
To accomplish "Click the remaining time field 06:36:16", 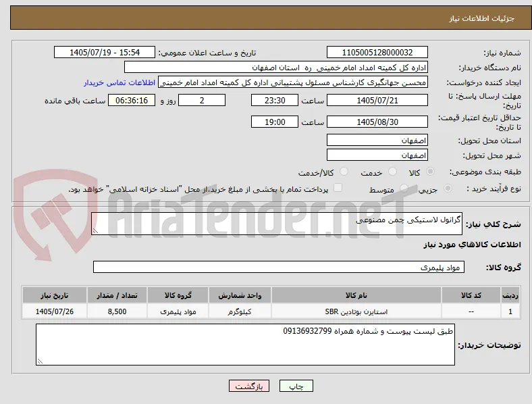I will pos(132,100).
